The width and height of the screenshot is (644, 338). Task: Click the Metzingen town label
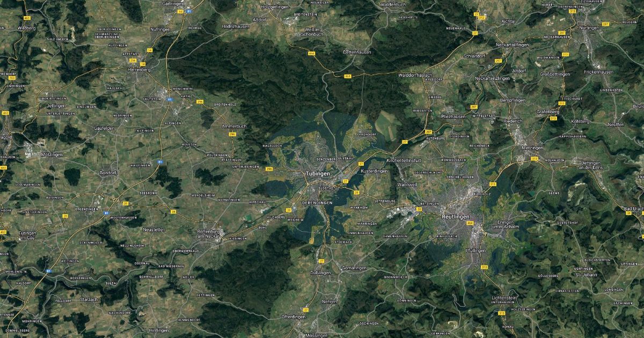pyautogui.click(x=532, y=148)
